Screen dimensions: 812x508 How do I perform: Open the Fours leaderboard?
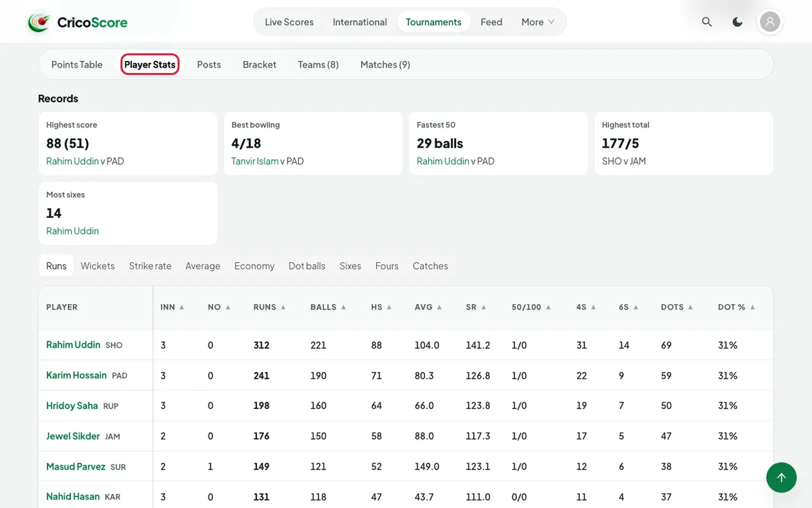pos(387,266)
